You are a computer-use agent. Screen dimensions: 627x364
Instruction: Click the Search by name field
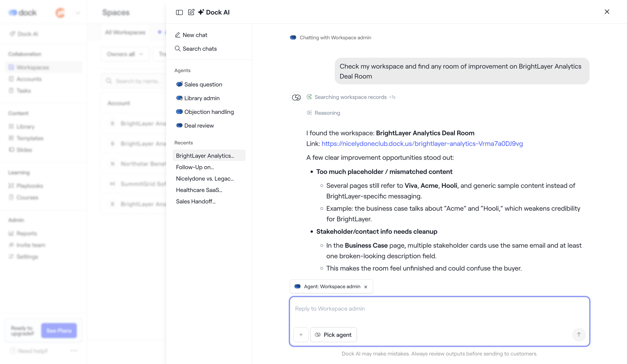[134, 81]
